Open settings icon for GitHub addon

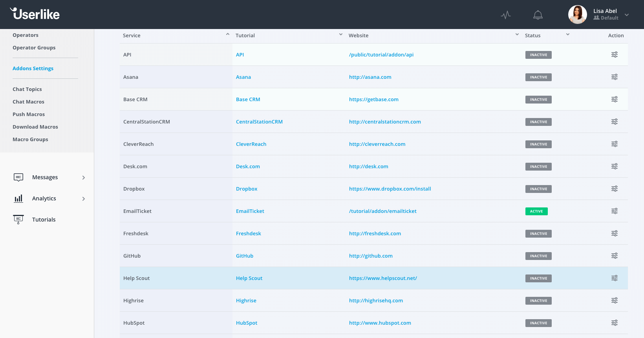coord(615,256)
